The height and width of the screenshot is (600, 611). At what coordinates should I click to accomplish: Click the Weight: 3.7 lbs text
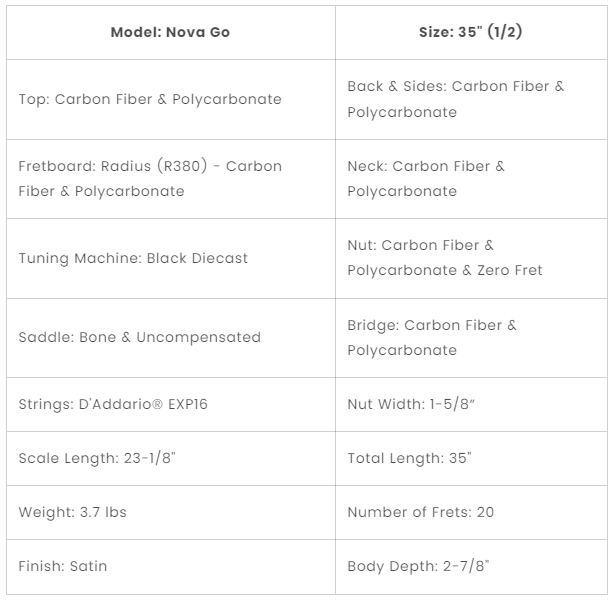click(x=72, y=512)
